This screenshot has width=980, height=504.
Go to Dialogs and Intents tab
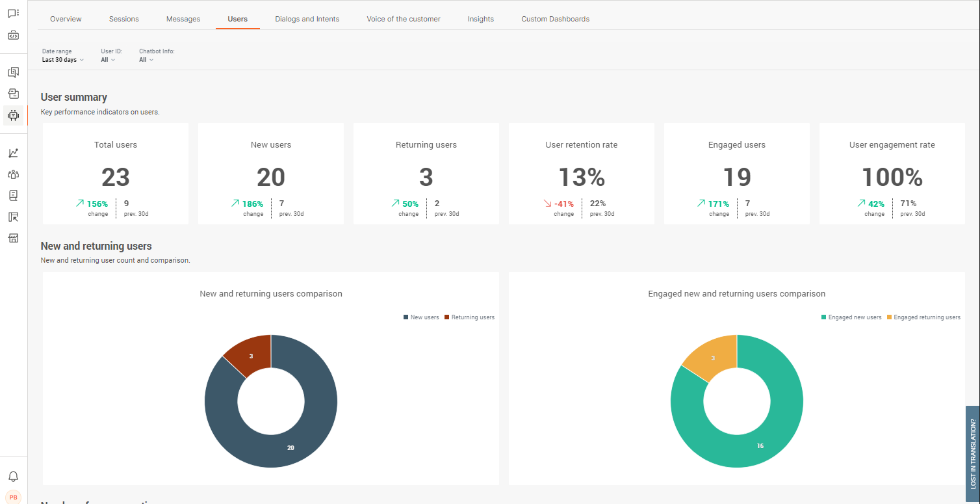(x=307, y=19)
